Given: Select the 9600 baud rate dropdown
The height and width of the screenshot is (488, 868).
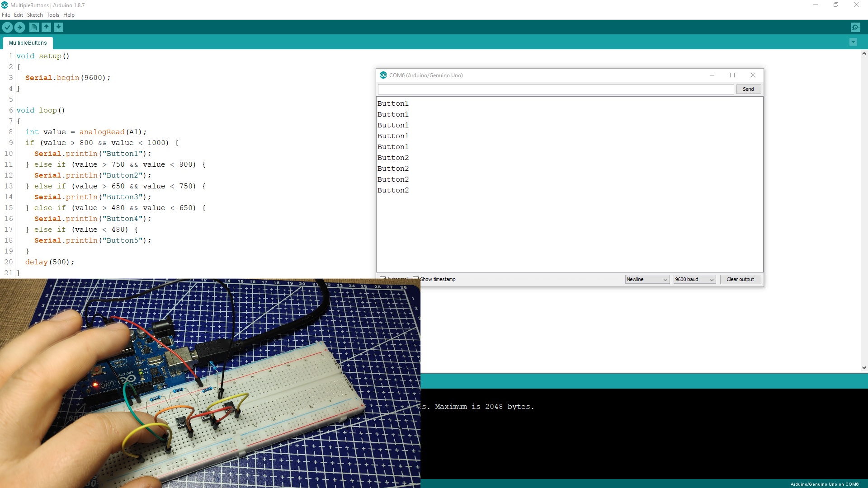Looking at the screenshot, I should coord(693,279).
